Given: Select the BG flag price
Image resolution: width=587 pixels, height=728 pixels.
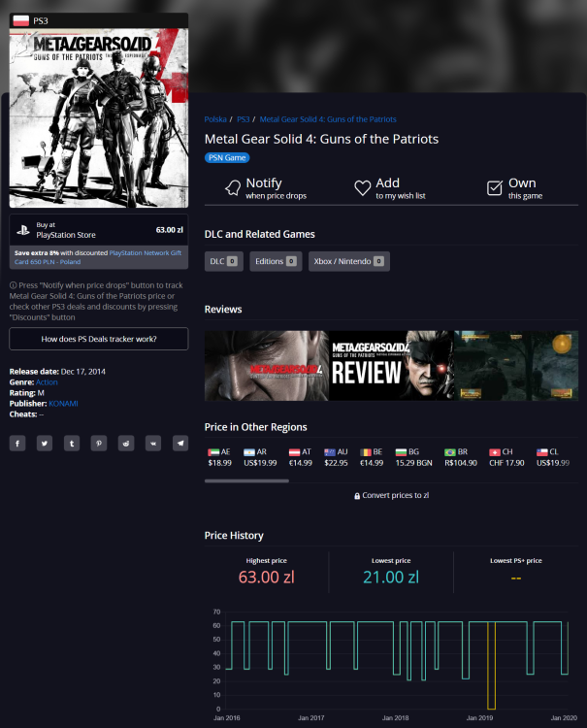Looking at the screenshot, I should point(413,457).
